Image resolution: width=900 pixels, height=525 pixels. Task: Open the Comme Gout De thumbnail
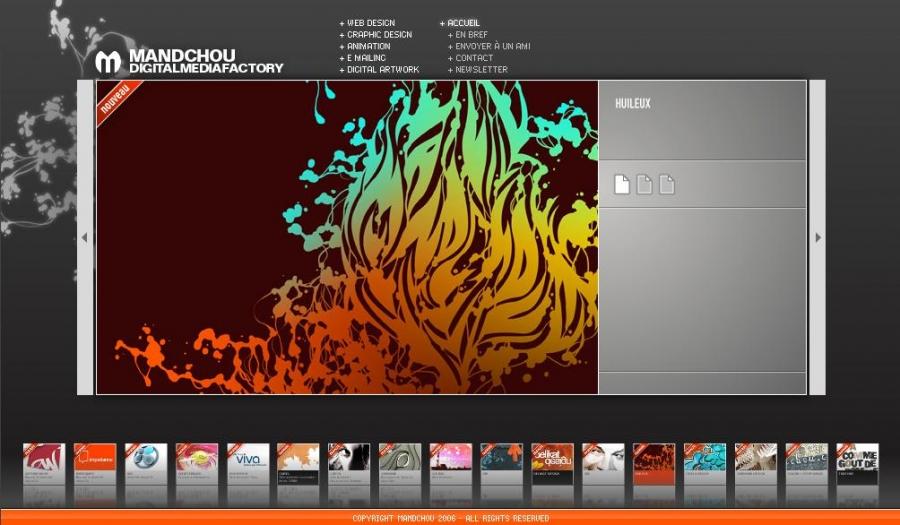[x=858, y=464]
